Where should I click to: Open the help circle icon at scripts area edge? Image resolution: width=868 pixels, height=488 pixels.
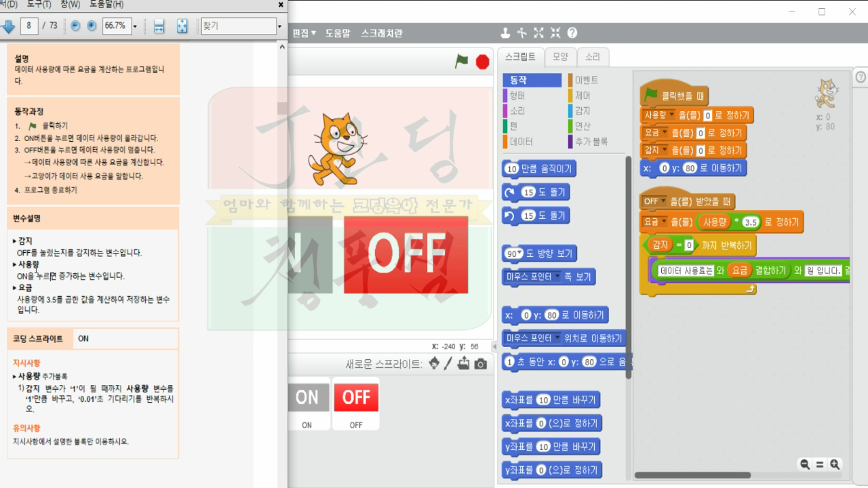tap(861, 77)
